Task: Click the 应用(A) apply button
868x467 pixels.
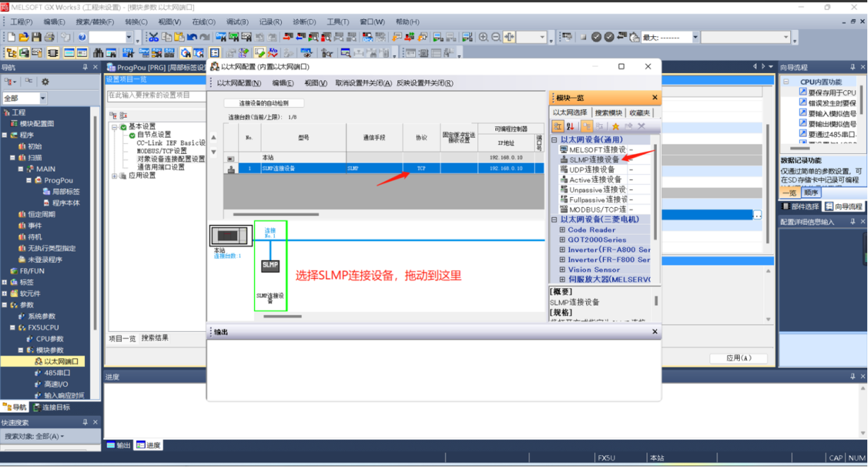Action: coord(738,358)
